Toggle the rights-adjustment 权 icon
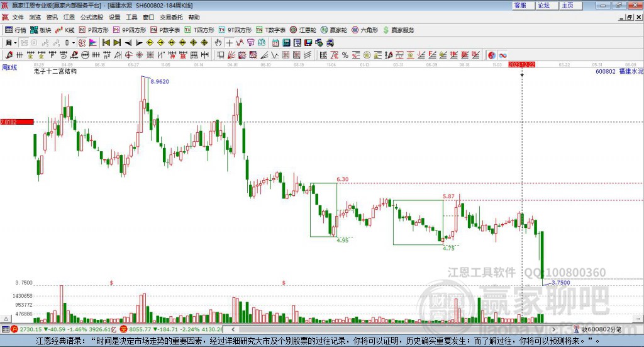 pos(82,43)
